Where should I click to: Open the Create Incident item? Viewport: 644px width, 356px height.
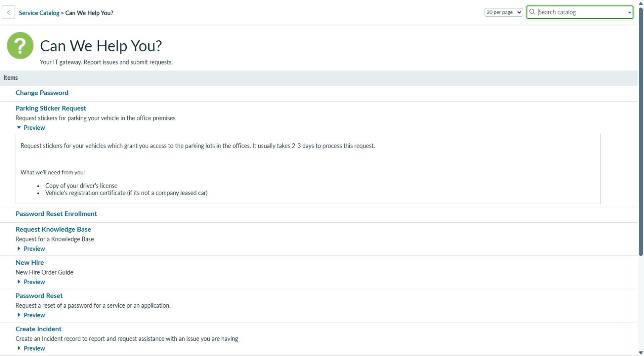pos(39,329)
